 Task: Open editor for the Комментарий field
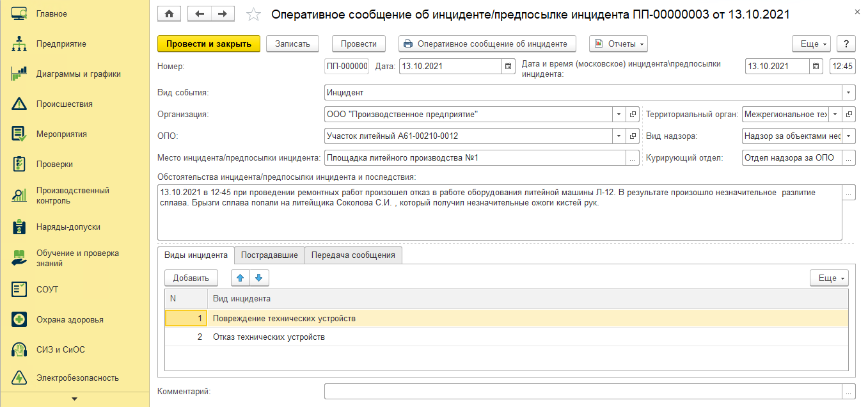[x=849, y=391]
